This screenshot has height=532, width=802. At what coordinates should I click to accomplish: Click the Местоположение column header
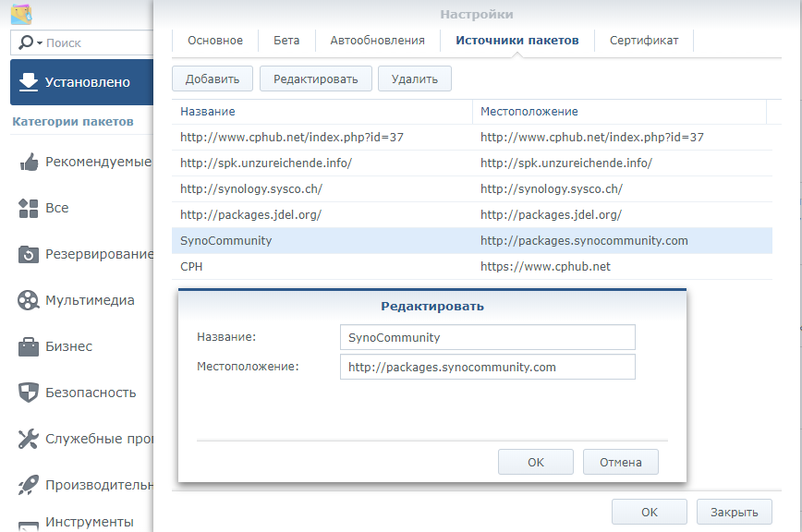619,112
